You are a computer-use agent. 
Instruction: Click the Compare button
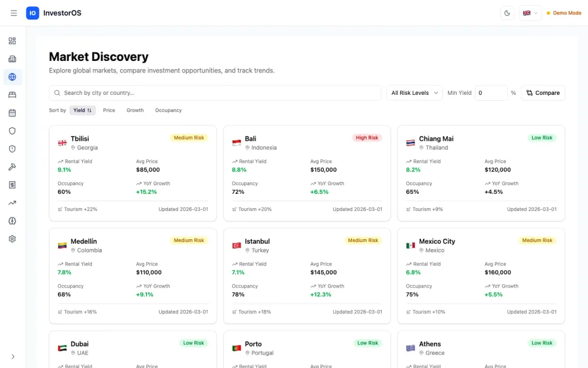543,93
